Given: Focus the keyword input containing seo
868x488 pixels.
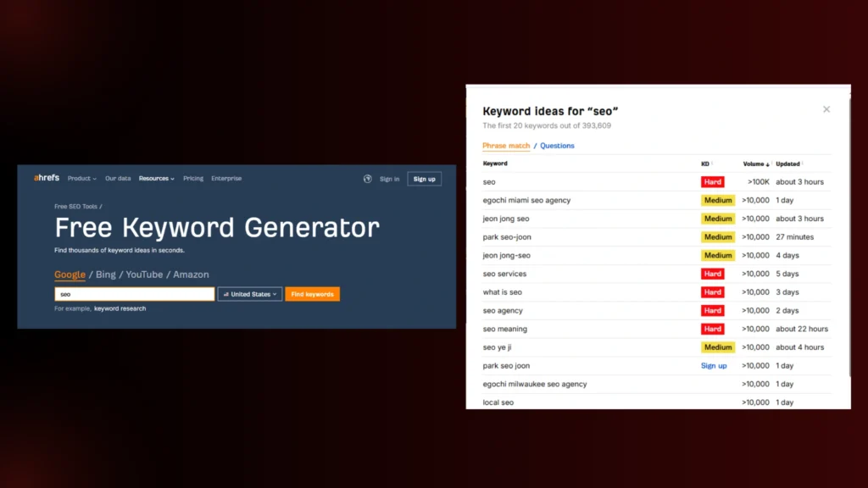Looking at the screenshot, I should tap(135, 294).
